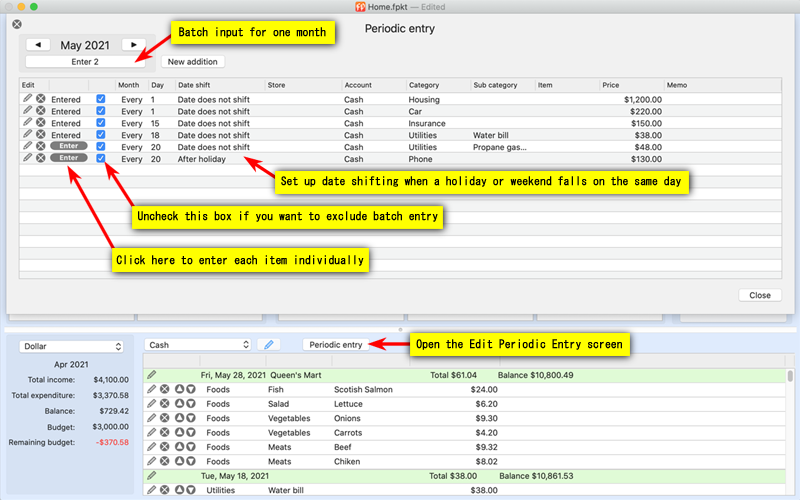
Task: Click the Total $61.04 text
Action: (x=453, y=375)
